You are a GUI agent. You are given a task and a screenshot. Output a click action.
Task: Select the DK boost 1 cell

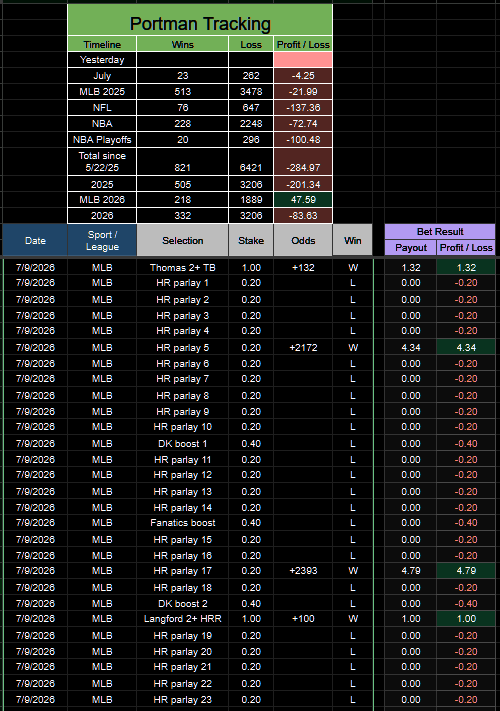coord(182,443)
